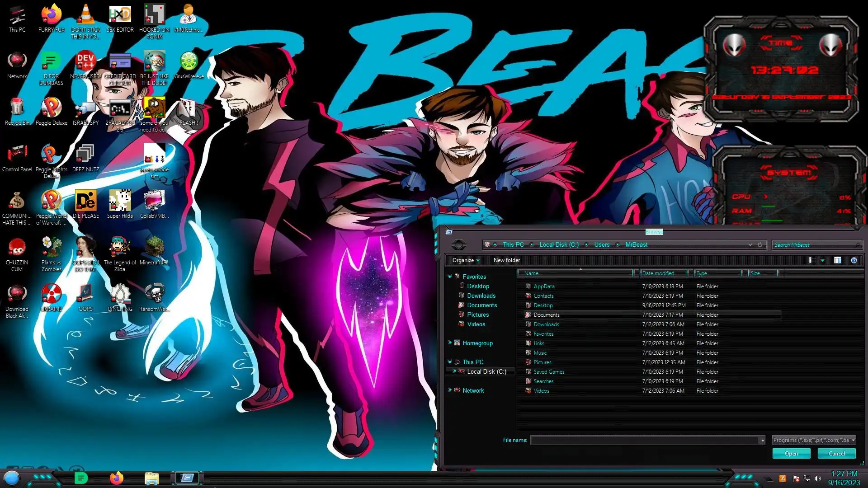Sort by Date modified column header

[x=658, y=273]
